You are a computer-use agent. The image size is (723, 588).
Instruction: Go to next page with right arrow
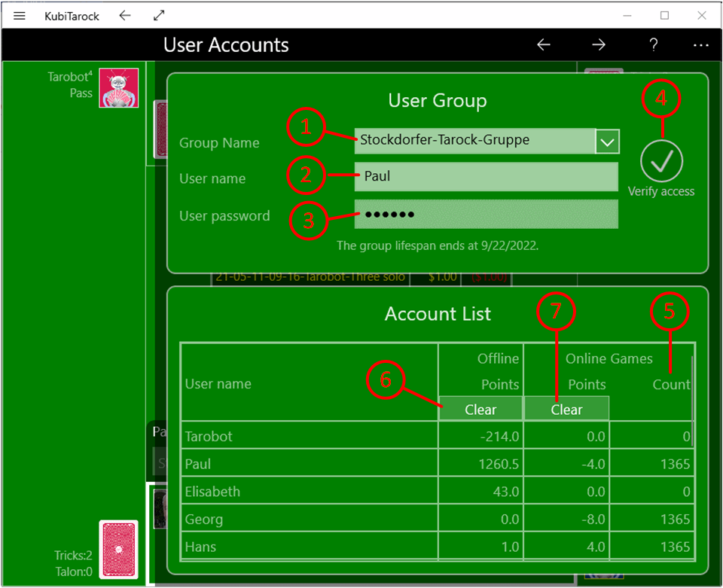pos(599,45)
